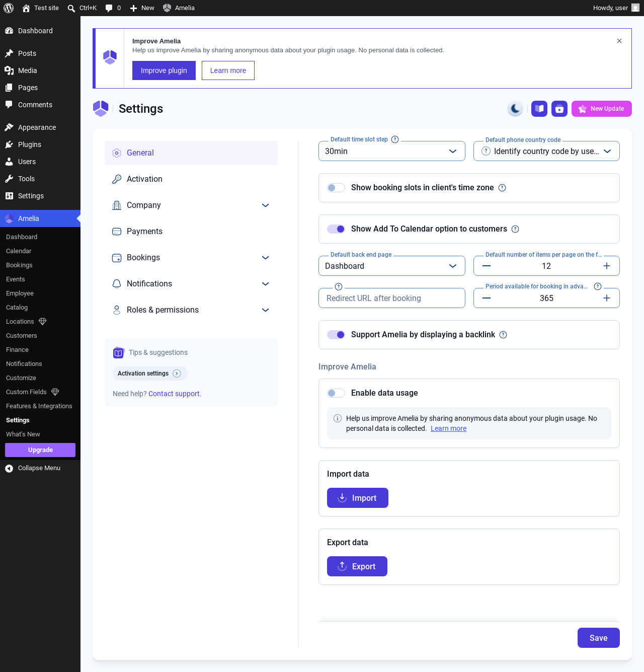Open the Ctrl+K search
The height and width of the screenshot is (672, 644).
click(x=82, y=8)
